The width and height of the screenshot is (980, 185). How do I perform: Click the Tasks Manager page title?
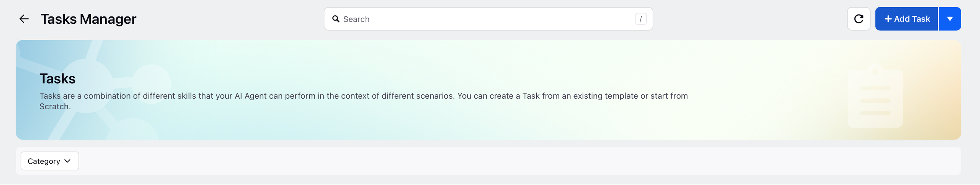tap(88, 19)
